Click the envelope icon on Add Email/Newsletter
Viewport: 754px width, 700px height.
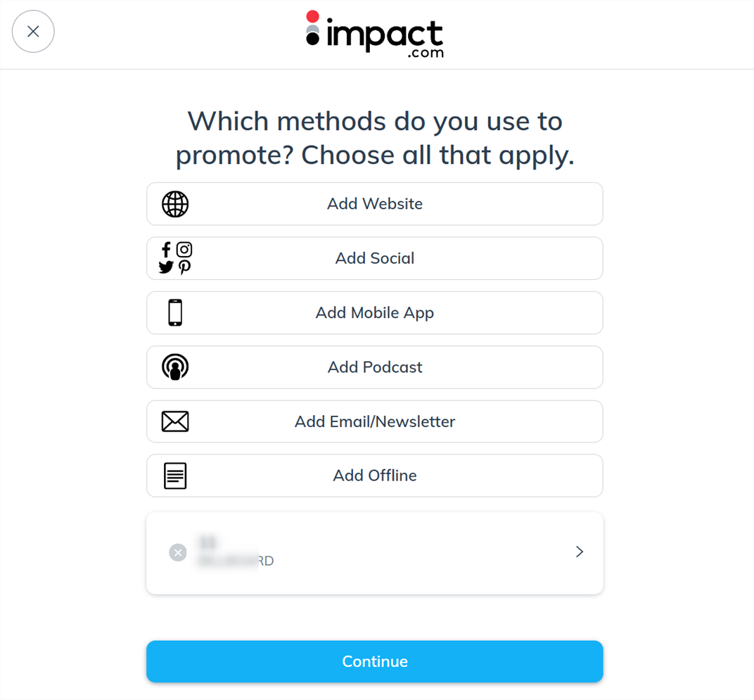tap(174, 421)
